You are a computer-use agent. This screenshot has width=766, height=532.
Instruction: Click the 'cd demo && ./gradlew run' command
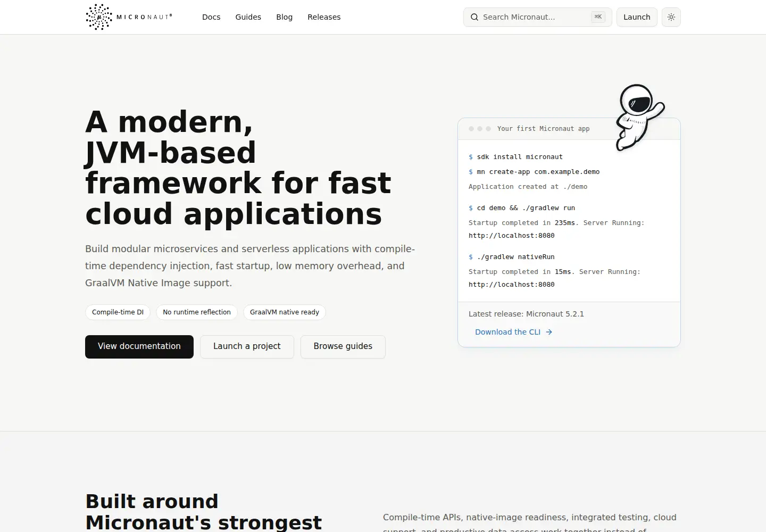click(x=522, y=208)
